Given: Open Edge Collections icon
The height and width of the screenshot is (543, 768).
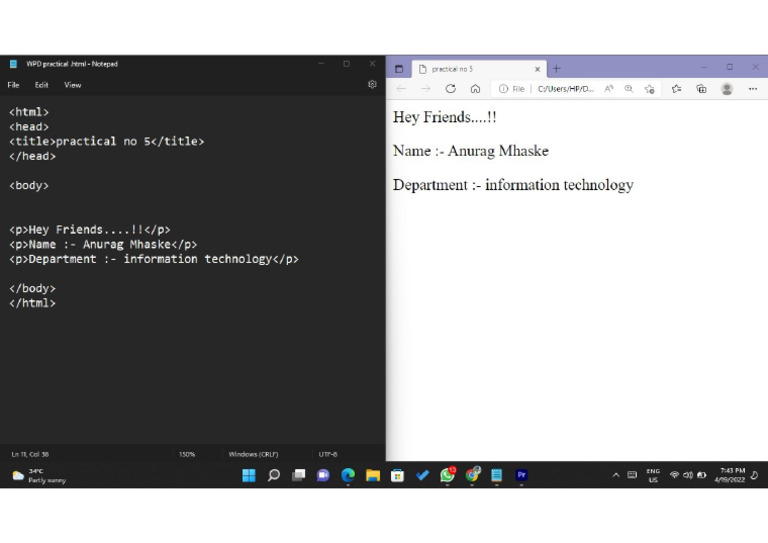Looking at the screenshot, I should (701, 89).
